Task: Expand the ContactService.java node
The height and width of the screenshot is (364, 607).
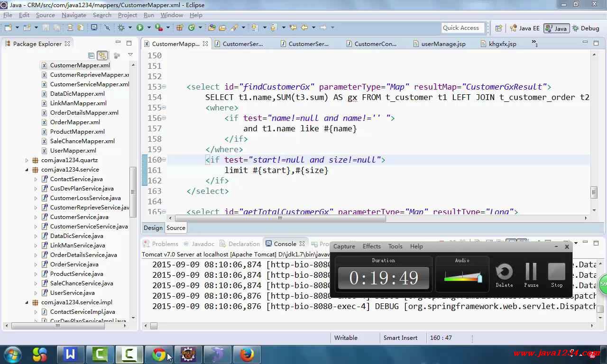Action: [36, 179]
